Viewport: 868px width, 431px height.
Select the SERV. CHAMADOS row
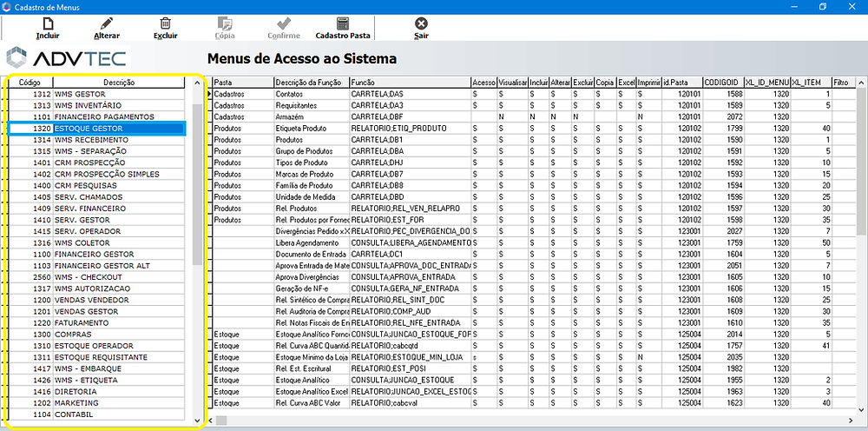pyautogui.click(x=96, y=196)
